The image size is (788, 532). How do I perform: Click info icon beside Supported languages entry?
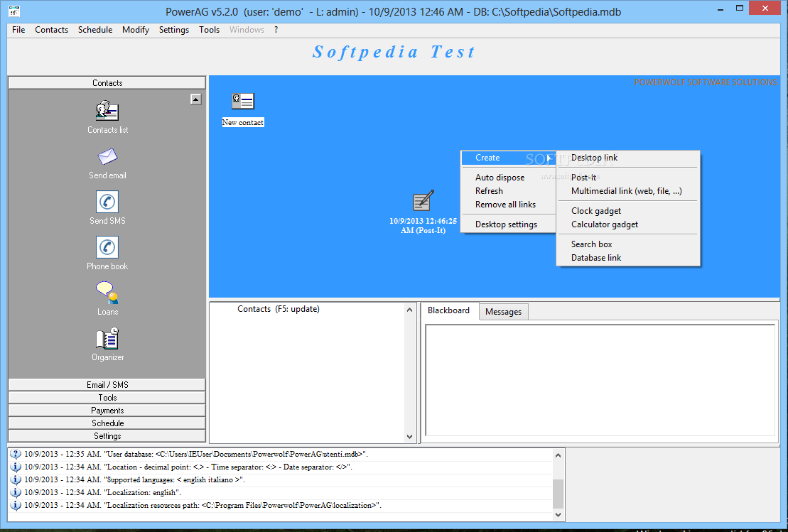pos(16,479)
